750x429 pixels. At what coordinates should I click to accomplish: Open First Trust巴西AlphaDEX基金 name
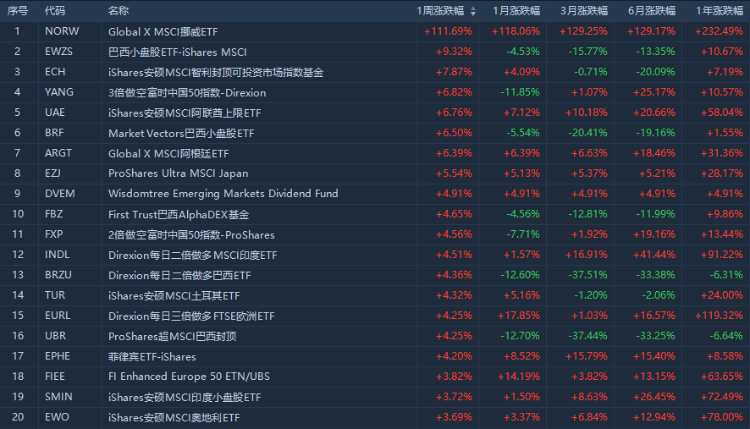click(x=178, y=215)
